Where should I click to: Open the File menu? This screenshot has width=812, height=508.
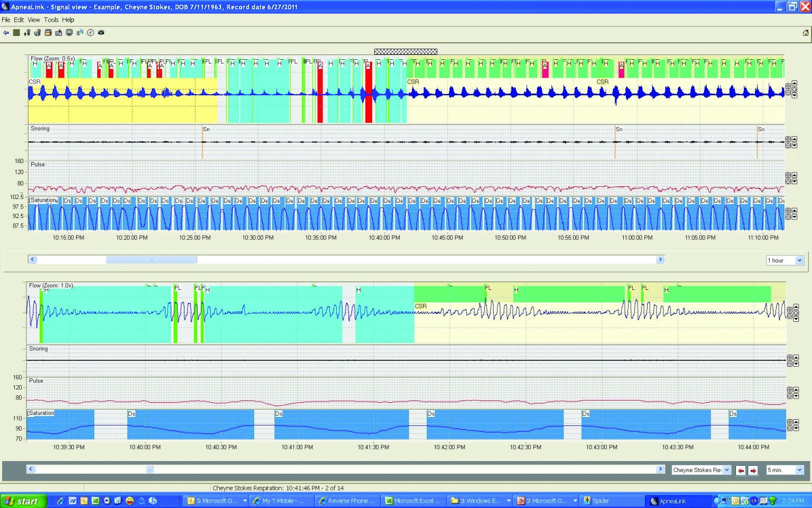[x=6, y=20]
